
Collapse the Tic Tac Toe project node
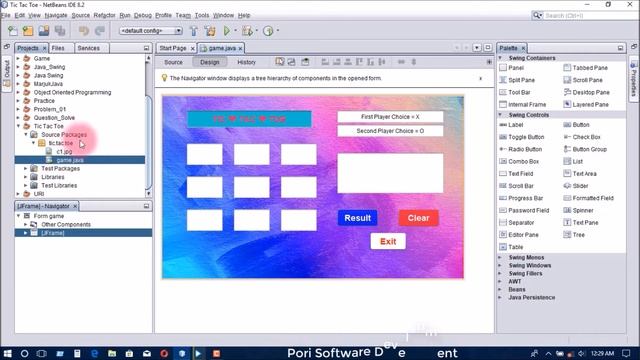(18, 126)
